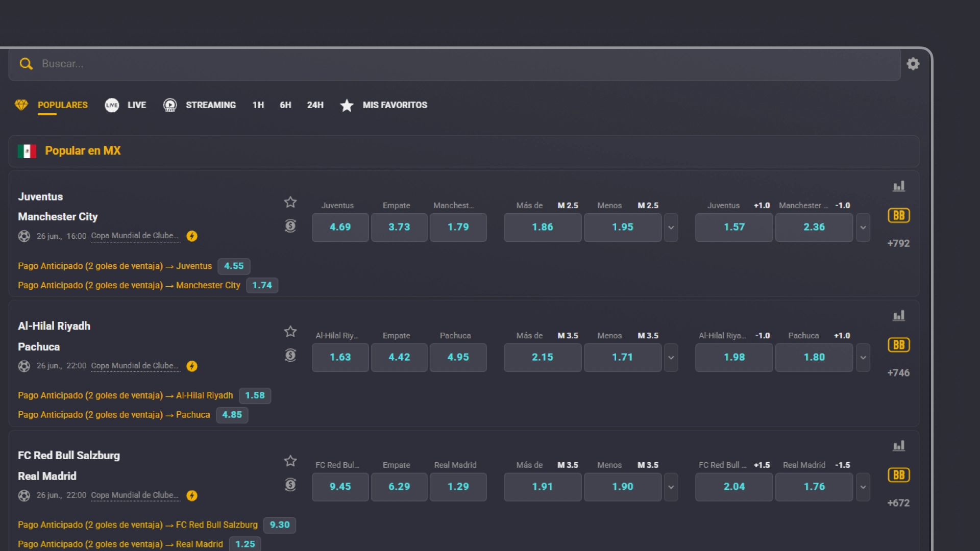Pick Más de 2.5 at 1.86
Viewport: 980px width, 551px height.
pos(543,228)
